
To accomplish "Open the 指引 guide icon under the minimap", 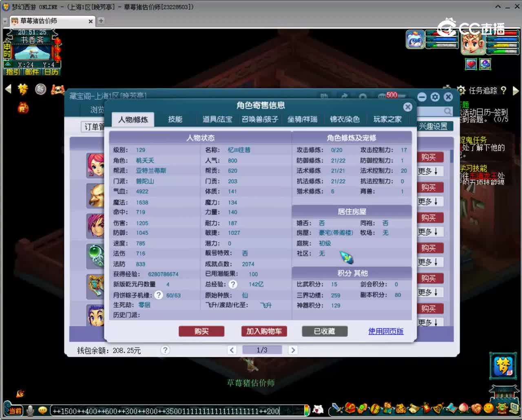I will tap(12, 72).
